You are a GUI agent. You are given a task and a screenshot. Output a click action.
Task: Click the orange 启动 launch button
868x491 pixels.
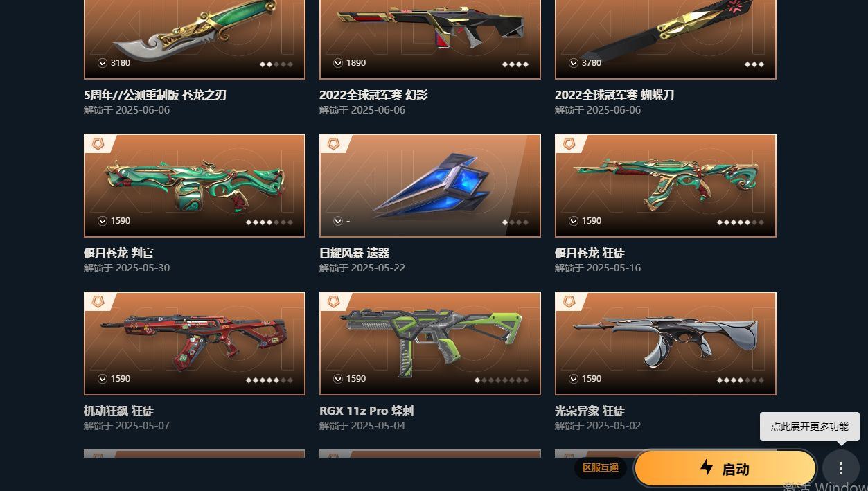click(725, 469)
